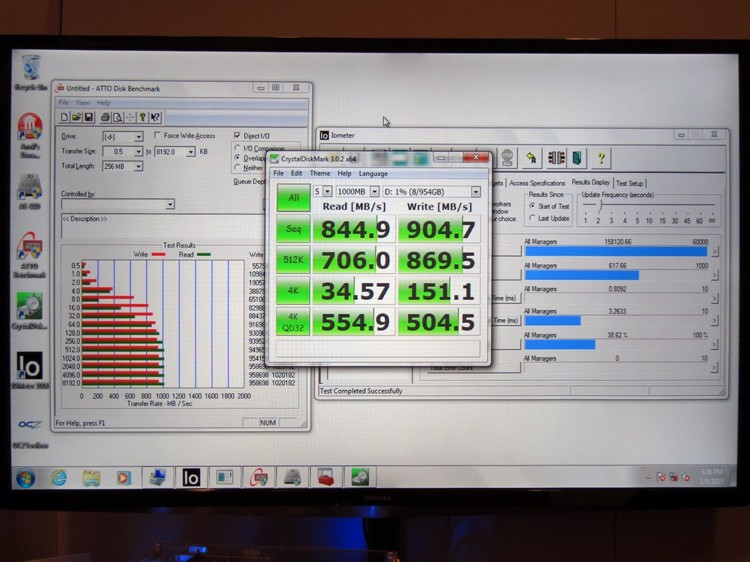Open Windows Explorer folder from taskbar
Viewport: 750px width, 562px height.
91,477
